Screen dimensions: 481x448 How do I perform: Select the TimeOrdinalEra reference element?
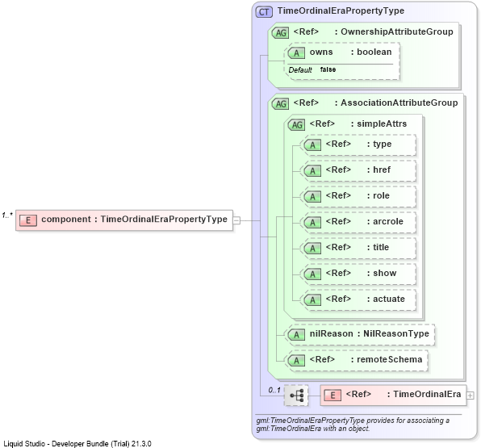pos(393,396)
